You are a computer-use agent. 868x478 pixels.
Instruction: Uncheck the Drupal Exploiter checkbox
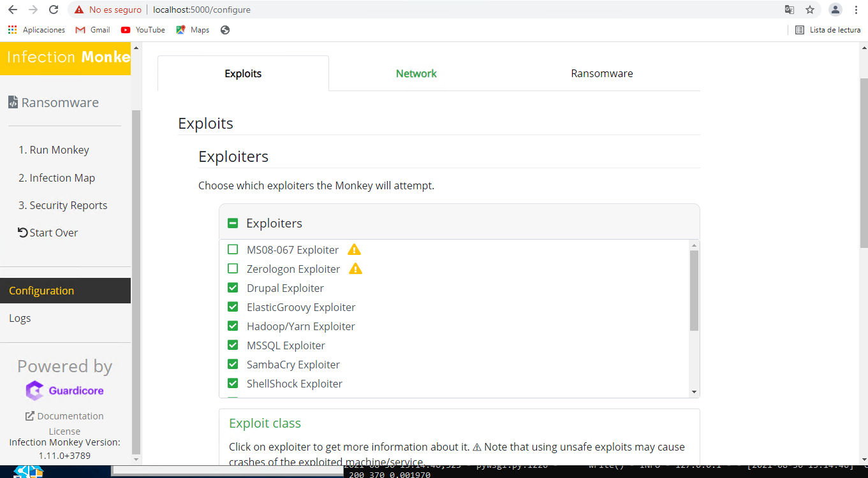click(x=233, y=288)
